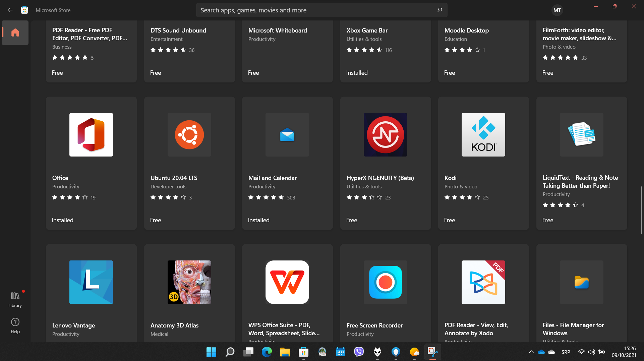
Task: Open the Tips lightbulb taskbar icon
Action: (396, 352)
